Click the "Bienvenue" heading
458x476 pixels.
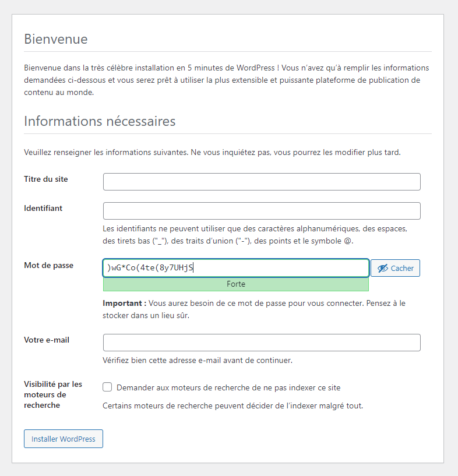(x=56, y=40)
